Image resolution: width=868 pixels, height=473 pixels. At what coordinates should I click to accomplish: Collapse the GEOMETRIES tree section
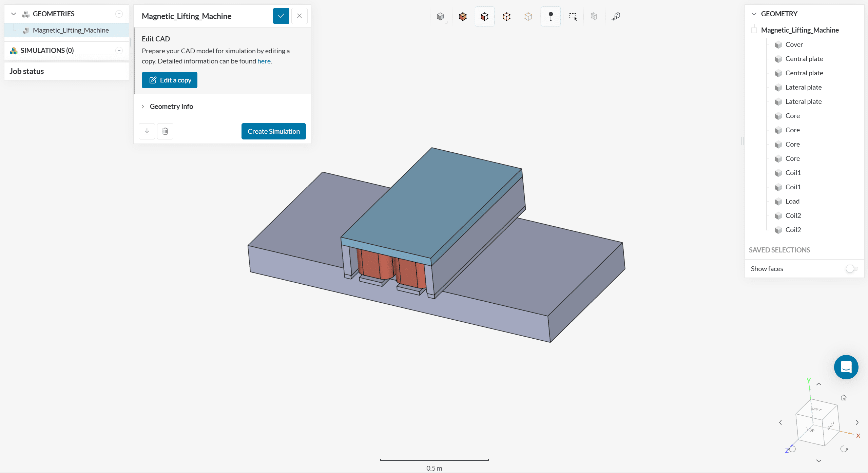coord(14,14)
